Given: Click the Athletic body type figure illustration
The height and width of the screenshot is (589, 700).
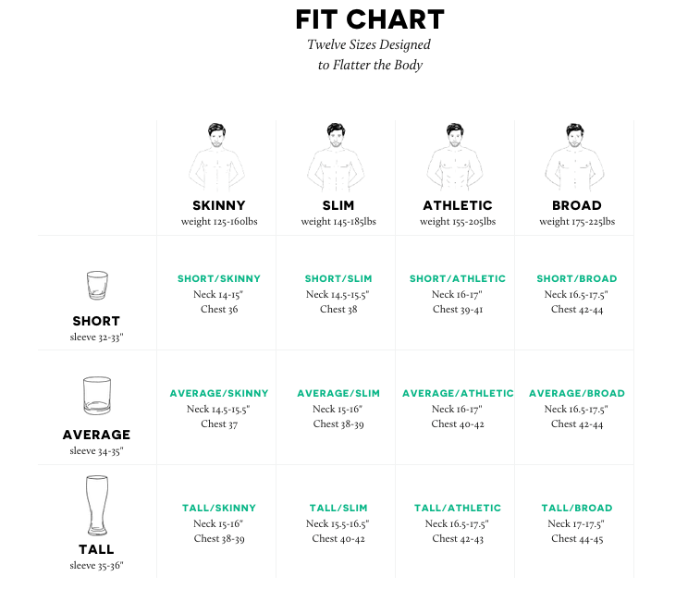Looking at the screenshot, I should 455,157.
